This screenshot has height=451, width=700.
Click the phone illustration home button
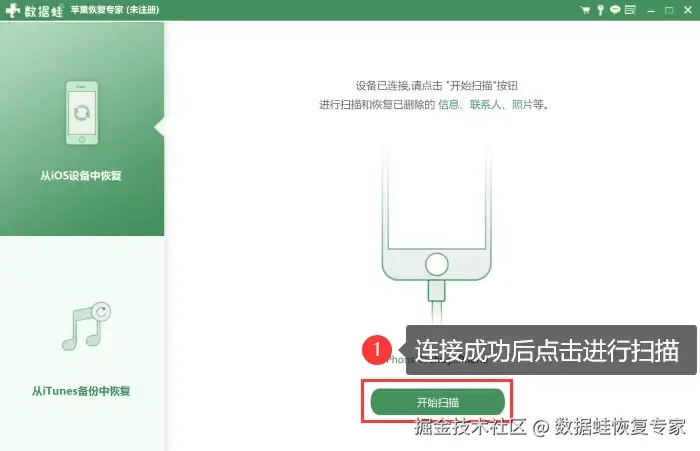[437, 264]
